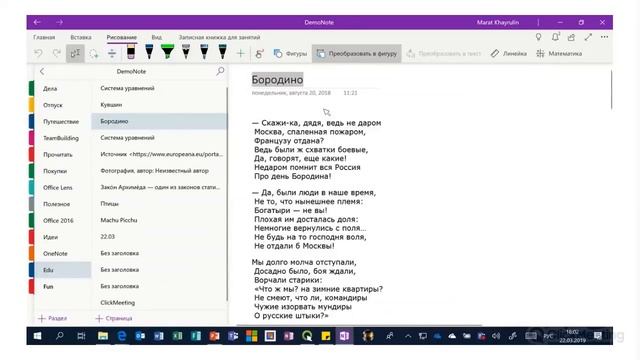640x360 pixels.
Task: Open Outlook from taskbar
Action: 140,336
